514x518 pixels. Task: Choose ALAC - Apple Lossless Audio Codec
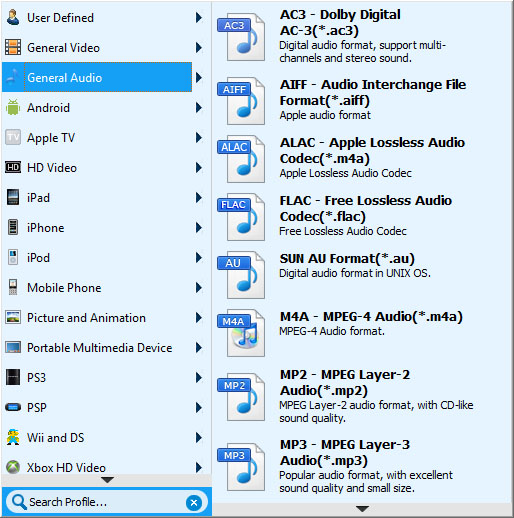(x=362, y=158)
